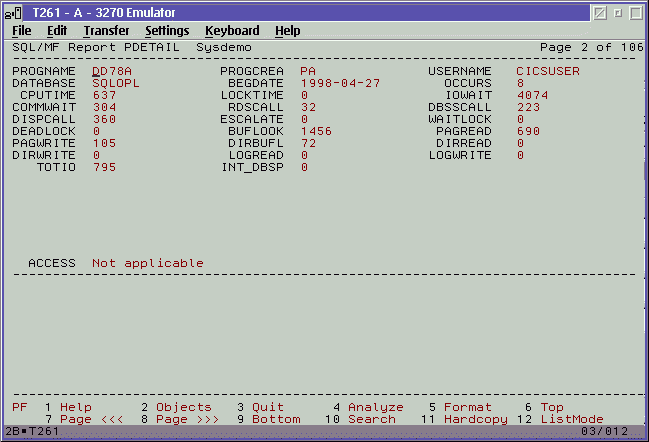Image resolution: width=649 pixels, height=442 pixels.
Task: Click the Page <<< PF7 label
Action: coord(91,419)
